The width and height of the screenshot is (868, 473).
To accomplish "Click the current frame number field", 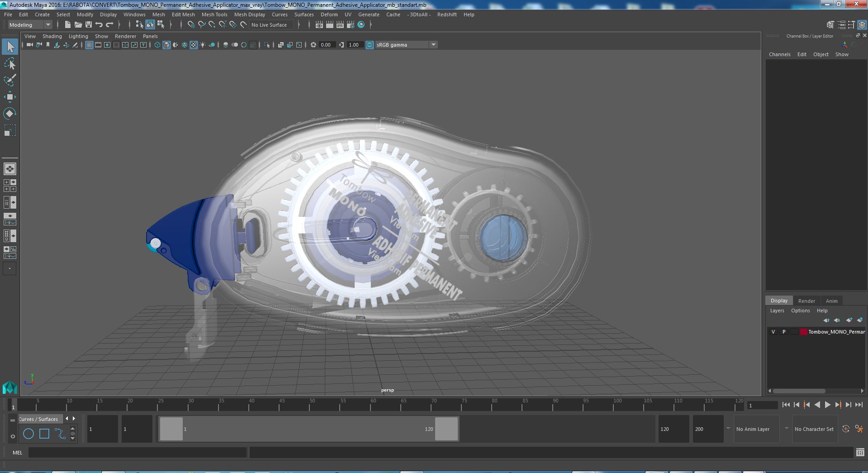I will tap(762, 405).
